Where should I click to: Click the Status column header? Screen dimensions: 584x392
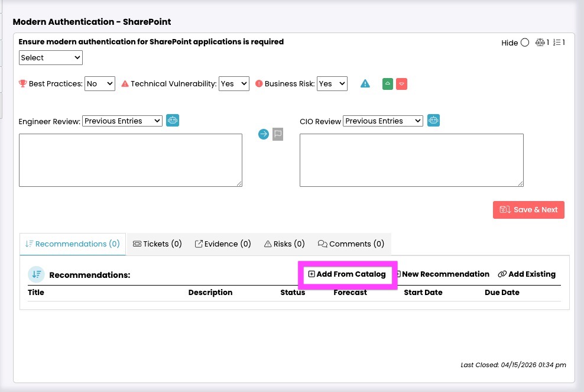tap(293, 293)
